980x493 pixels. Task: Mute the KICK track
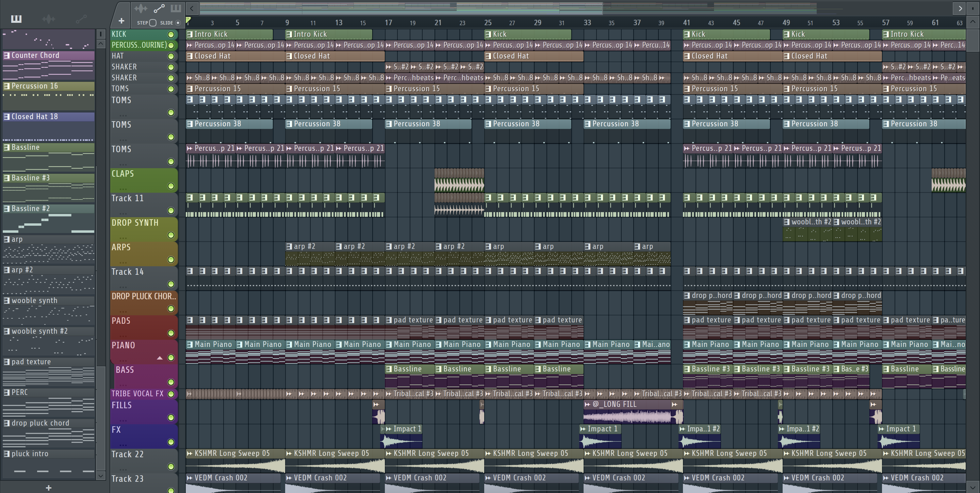(171, 35)
